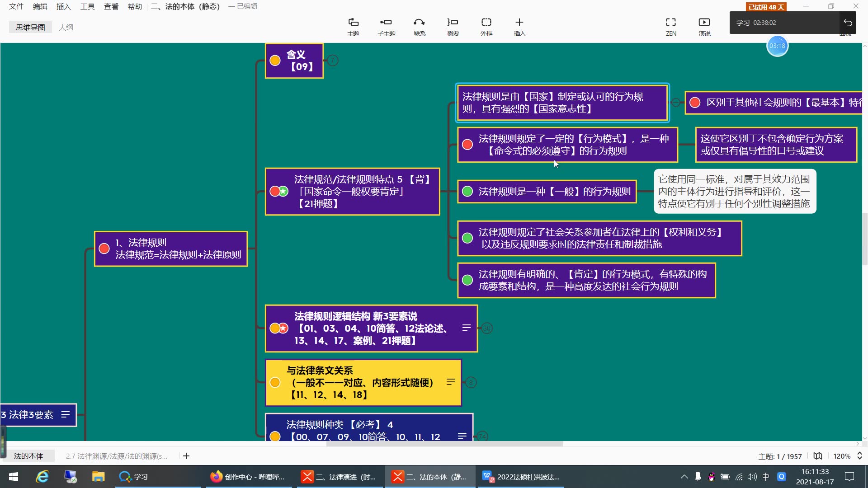This screenshot has width=868, height=488.
Task: Open the 插入 insert tool
Action: [519, 27]
